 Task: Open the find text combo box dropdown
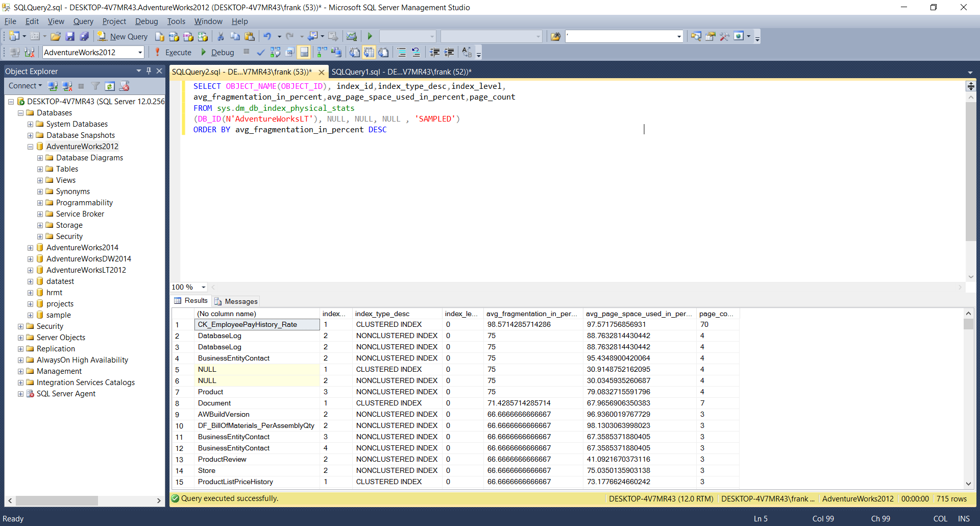(679, 36)
